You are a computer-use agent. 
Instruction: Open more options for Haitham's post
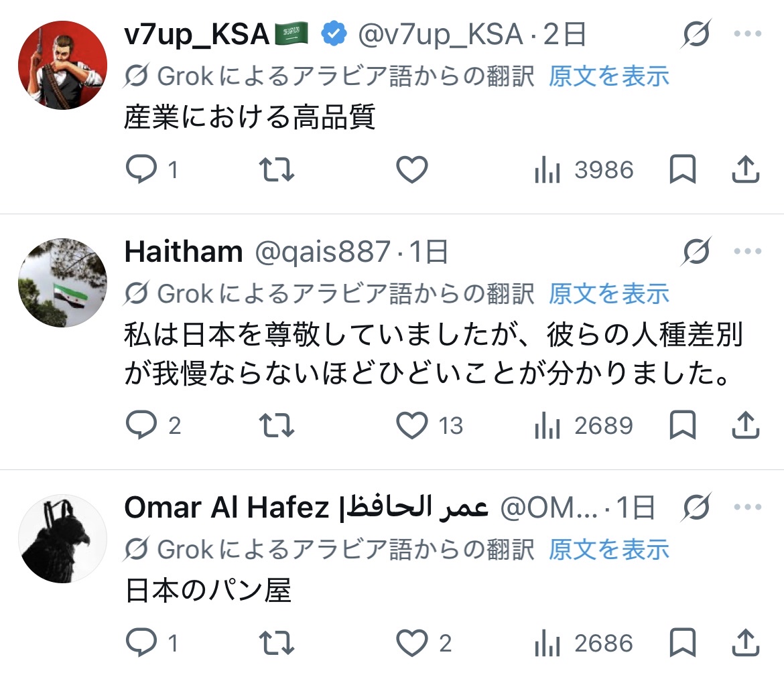click(747, 252)
